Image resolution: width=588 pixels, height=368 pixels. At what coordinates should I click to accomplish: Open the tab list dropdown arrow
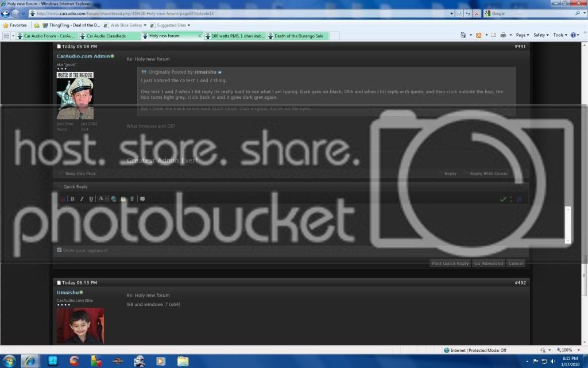point(13,36)
